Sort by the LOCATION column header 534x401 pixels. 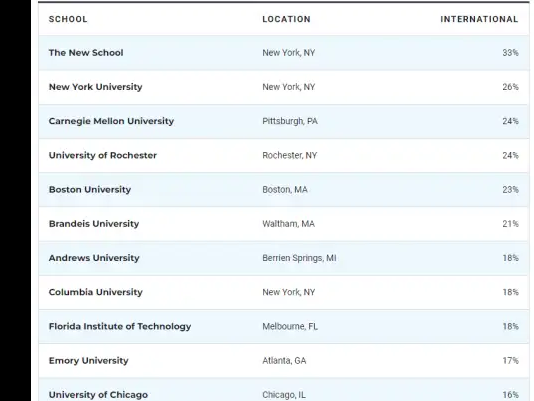(286, 19)
